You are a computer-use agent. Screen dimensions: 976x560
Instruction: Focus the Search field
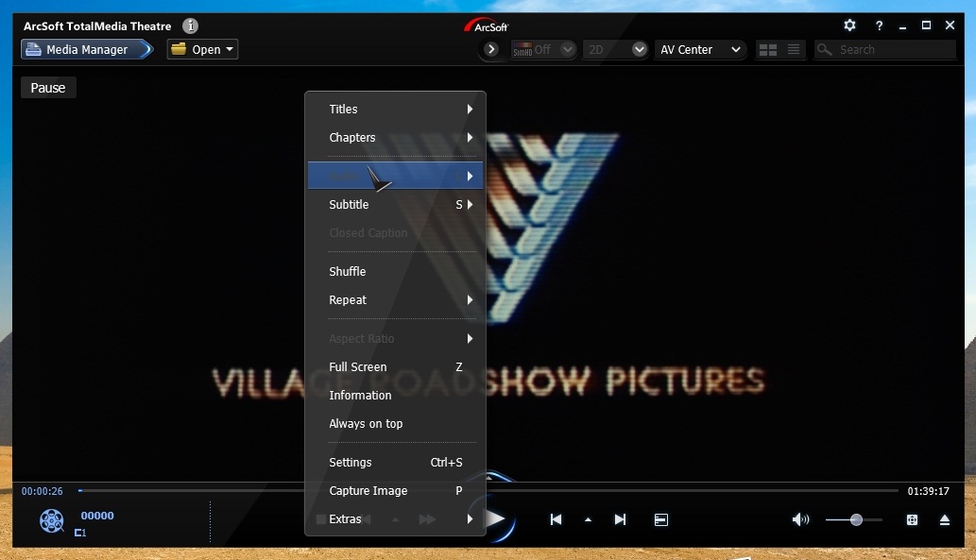[885, 49]
